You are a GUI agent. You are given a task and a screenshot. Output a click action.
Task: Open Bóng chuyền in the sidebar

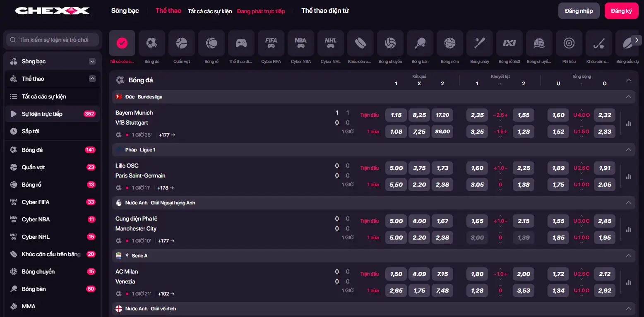[x=53, y=271]
